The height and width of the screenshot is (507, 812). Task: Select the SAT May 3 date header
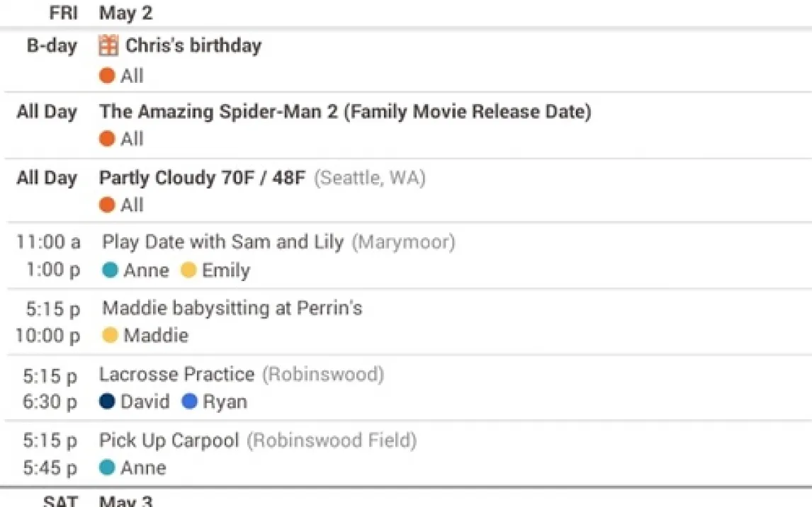coord(125,501)
